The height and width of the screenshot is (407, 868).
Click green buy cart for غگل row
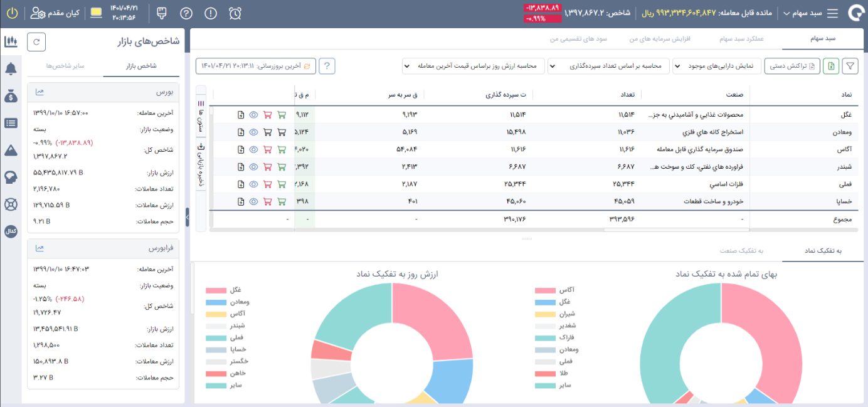pyautogui.click(x=281, y=115)
